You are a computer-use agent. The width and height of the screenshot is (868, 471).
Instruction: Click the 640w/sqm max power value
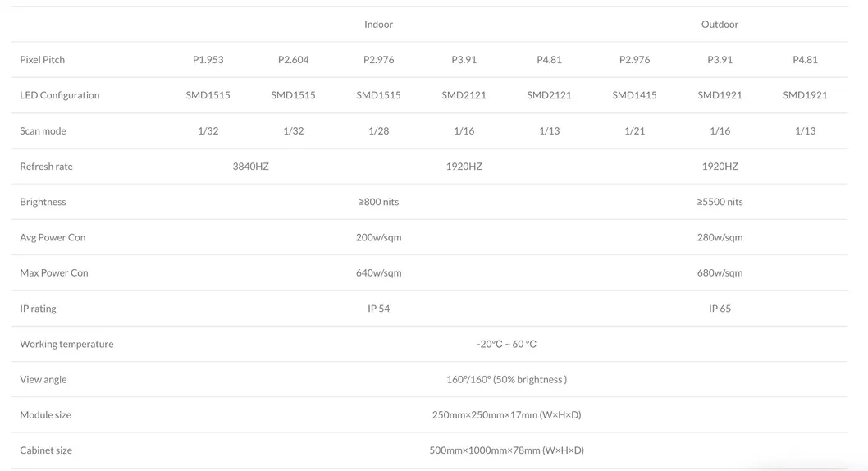pos(378,273)
